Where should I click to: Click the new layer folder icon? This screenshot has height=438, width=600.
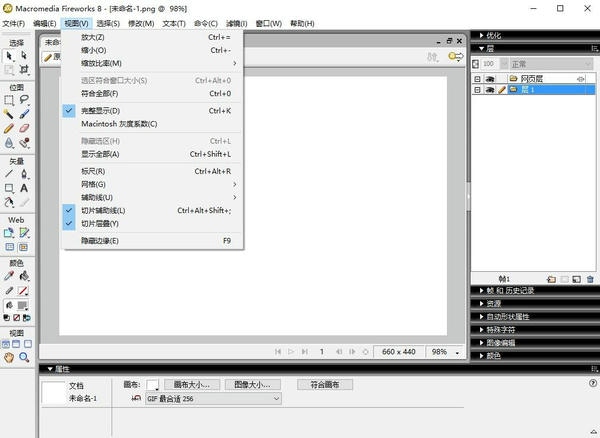coord(551,279)
